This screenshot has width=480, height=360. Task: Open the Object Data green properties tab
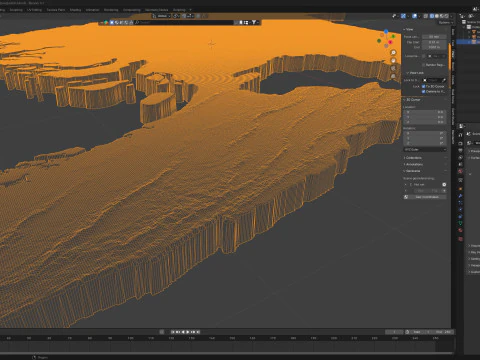click(460, 223)
